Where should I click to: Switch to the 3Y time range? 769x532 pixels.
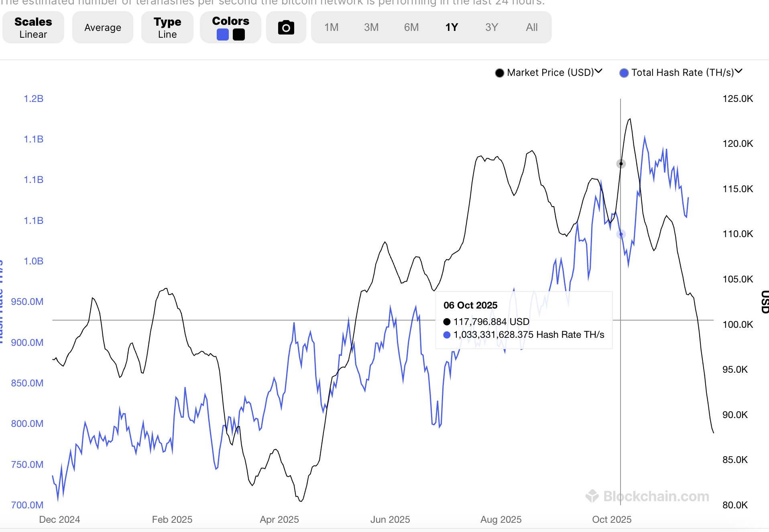(x=492, y=28)
